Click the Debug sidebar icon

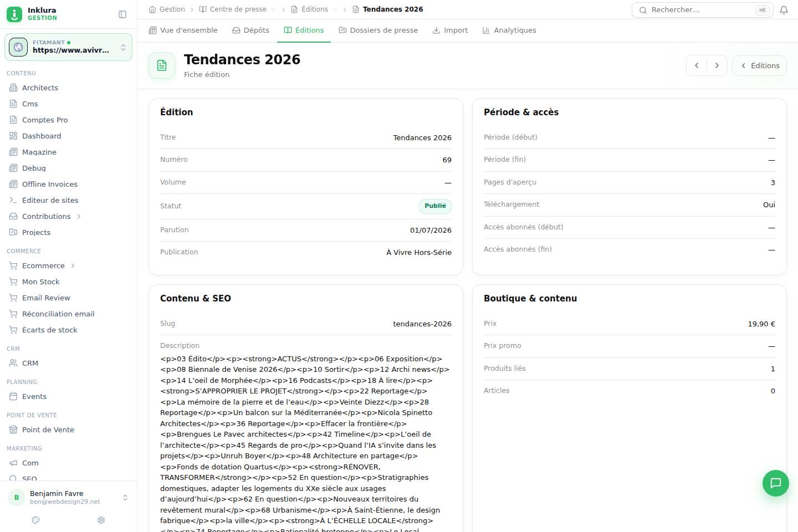coord(13,168)
